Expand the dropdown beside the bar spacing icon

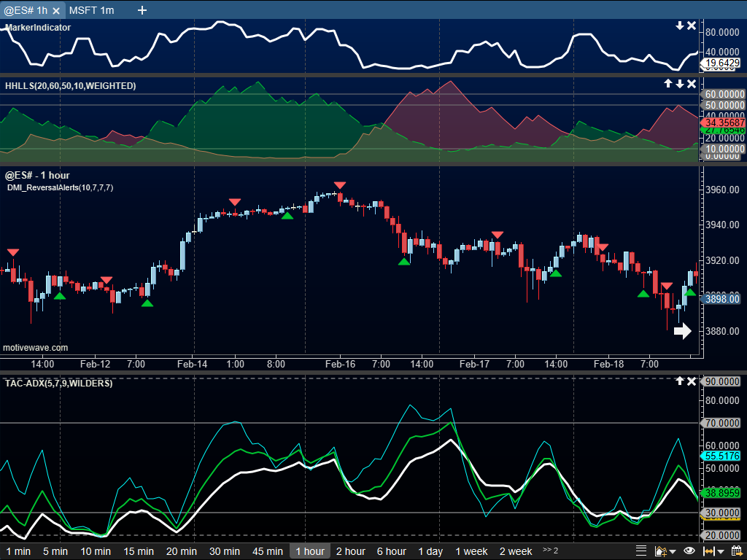click(x=719, y=551)
